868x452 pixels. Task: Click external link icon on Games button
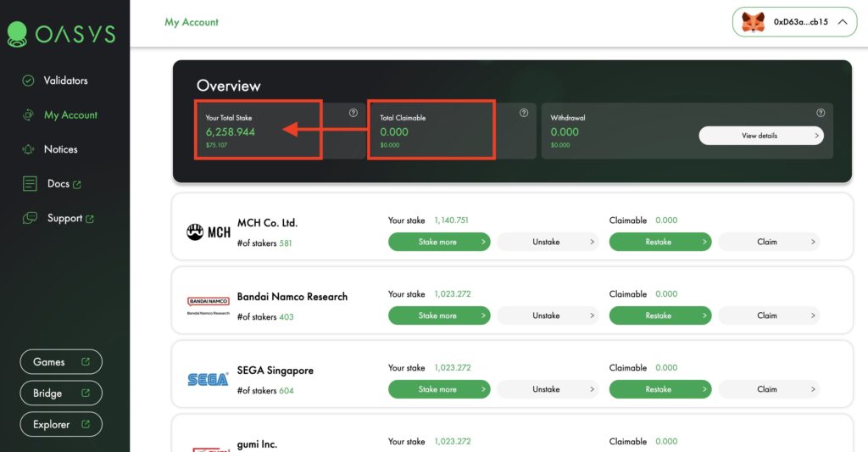(86, 362)
